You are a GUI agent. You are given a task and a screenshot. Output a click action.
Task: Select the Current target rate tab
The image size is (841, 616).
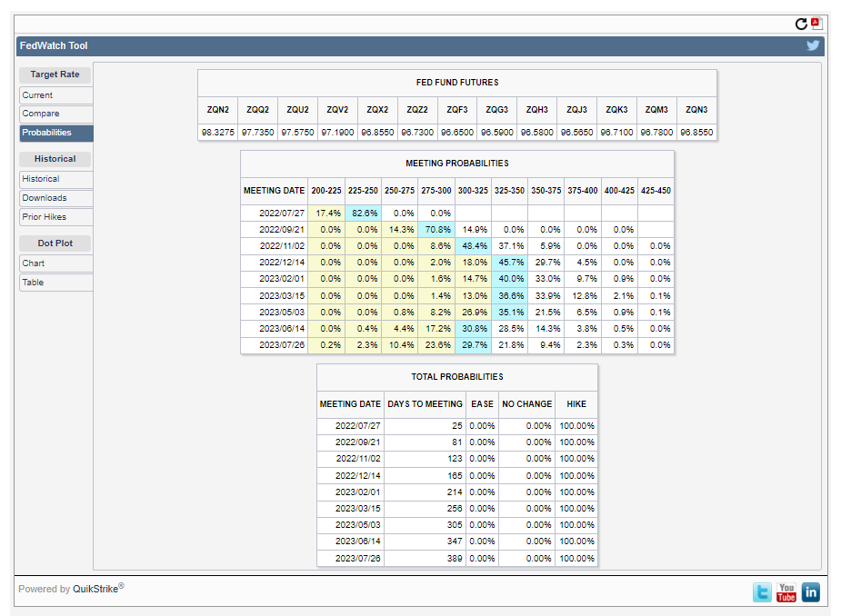[55, 95]
